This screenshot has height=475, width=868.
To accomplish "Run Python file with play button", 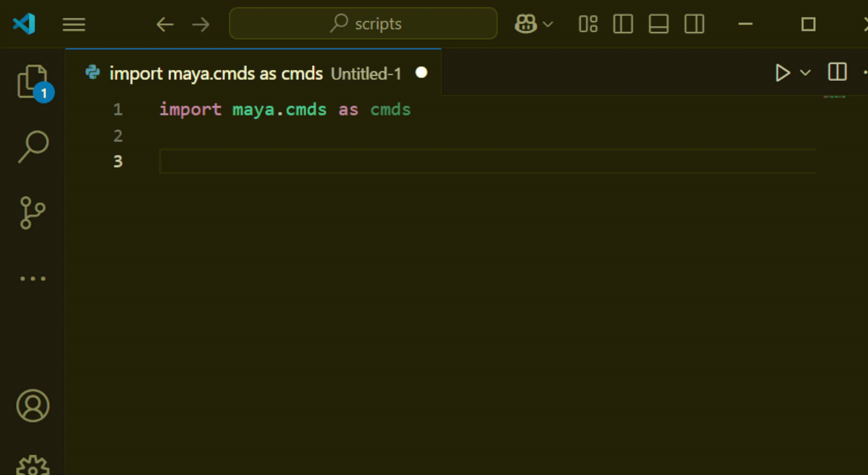I will coord(782,73).
